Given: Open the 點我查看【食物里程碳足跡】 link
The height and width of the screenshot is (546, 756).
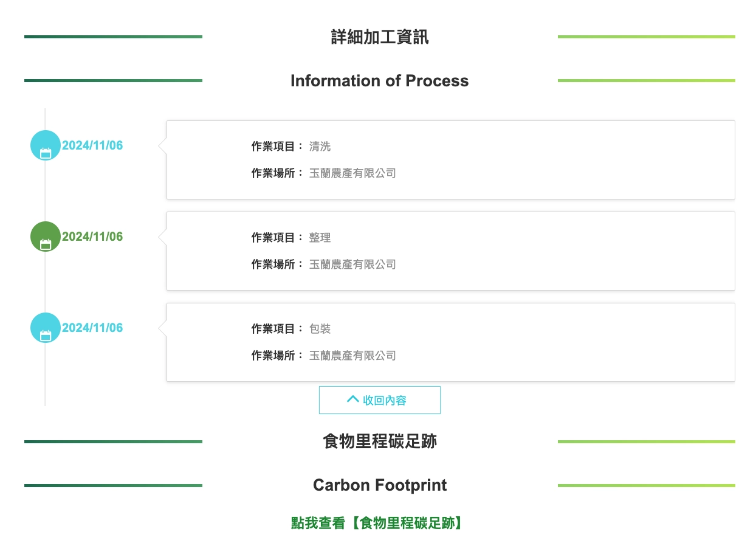Looking at the screenshot, I should (377, 523).
